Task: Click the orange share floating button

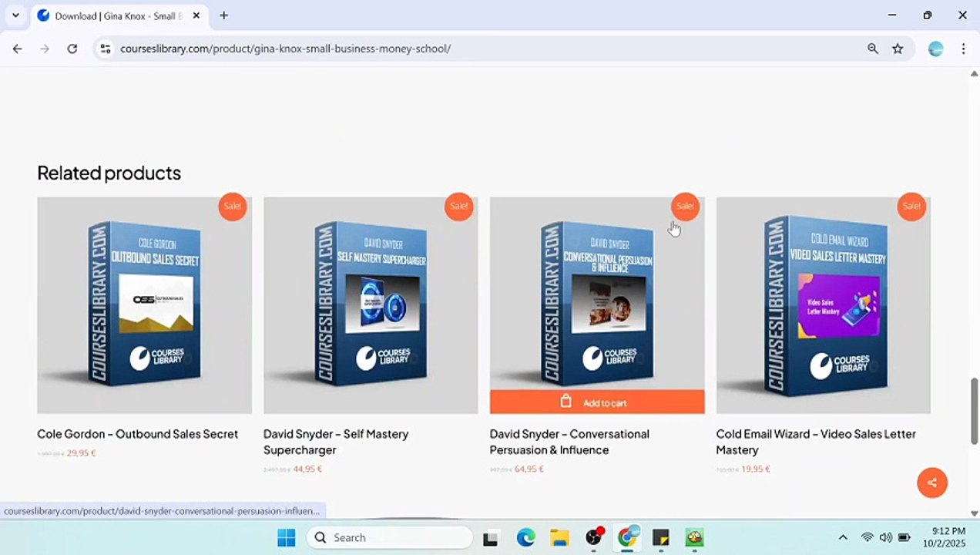Action: pyautogui.click(x=932, y=483)
